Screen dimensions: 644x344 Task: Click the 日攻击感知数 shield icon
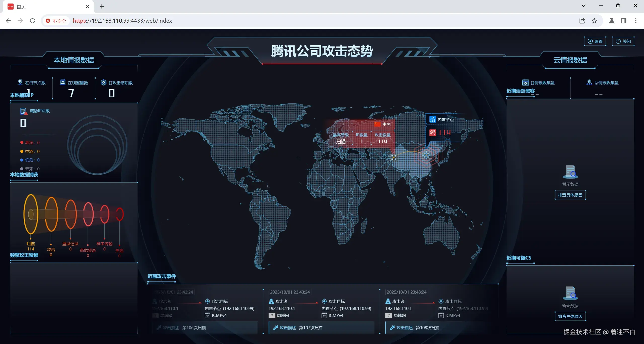(x=103, y=82)
